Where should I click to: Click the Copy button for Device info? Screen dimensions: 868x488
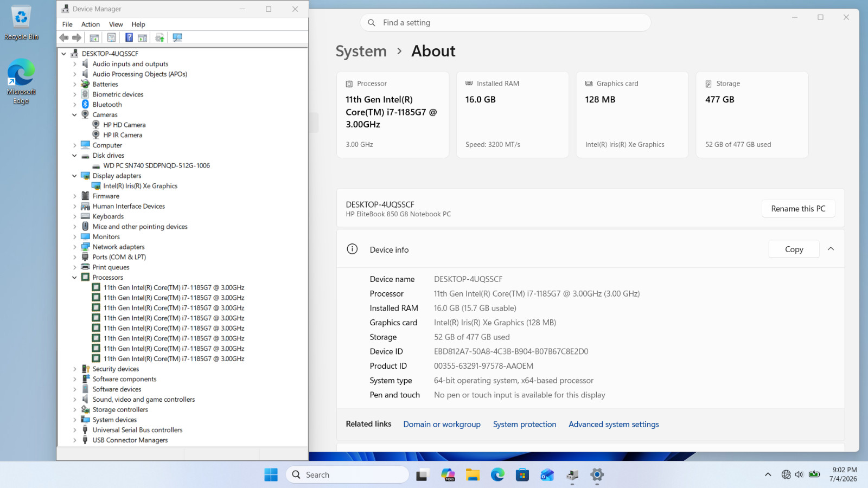click(x=794, y=249)
